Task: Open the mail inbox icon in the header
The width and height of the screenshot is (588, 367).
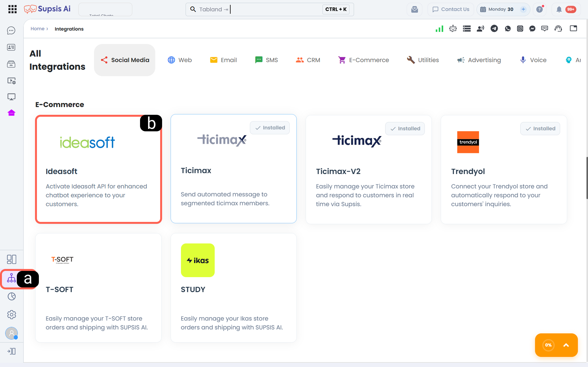Action: click(415, 9)
